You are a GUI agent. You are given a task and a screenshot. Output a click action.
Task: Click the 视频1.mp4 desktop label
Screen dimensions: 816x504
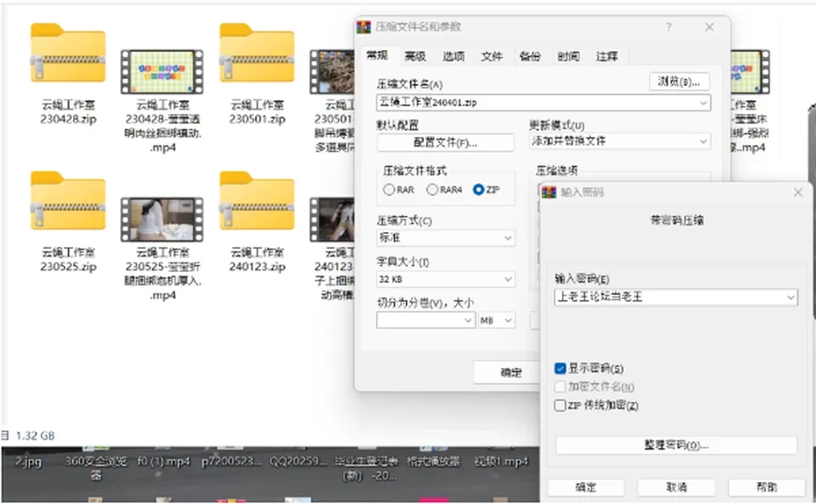[x=501, y=462]
